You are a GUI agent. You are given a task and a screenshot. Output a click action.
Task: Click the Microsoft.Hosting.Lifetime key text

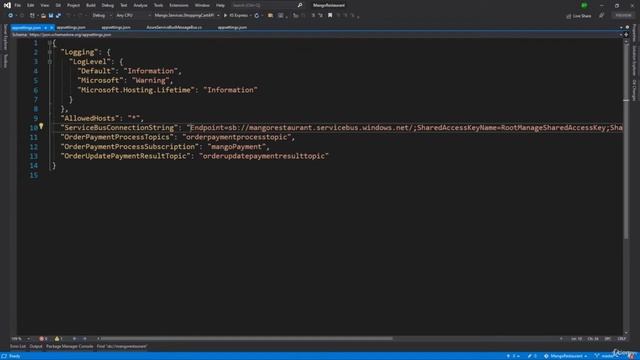coord(136,90)
